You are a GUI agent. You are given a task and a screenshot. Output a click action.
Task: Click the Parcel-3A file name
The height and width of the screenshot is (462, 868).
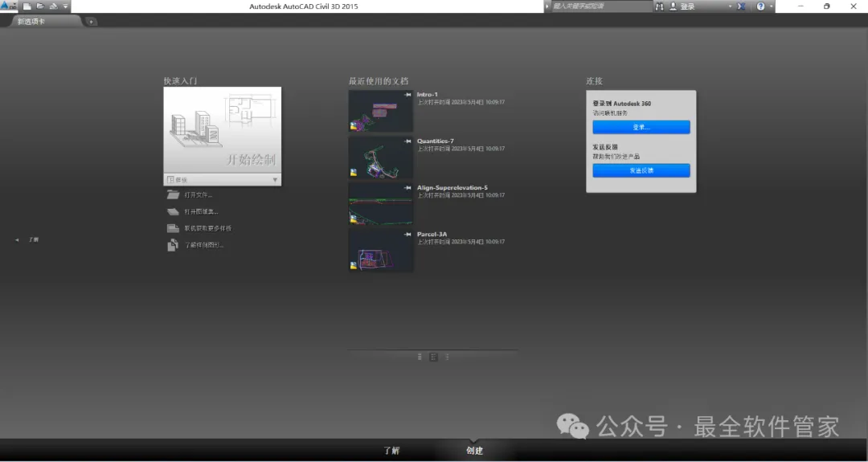coord(432,234)
